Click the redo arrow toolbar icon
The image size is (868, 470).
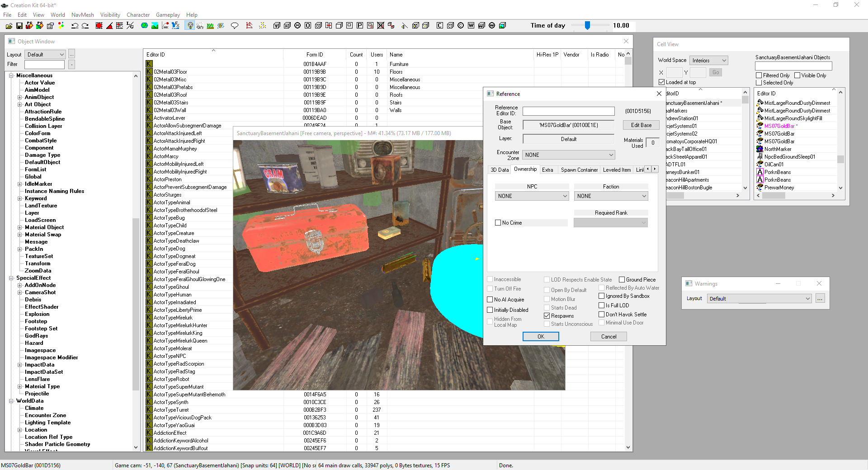(85, 26)
